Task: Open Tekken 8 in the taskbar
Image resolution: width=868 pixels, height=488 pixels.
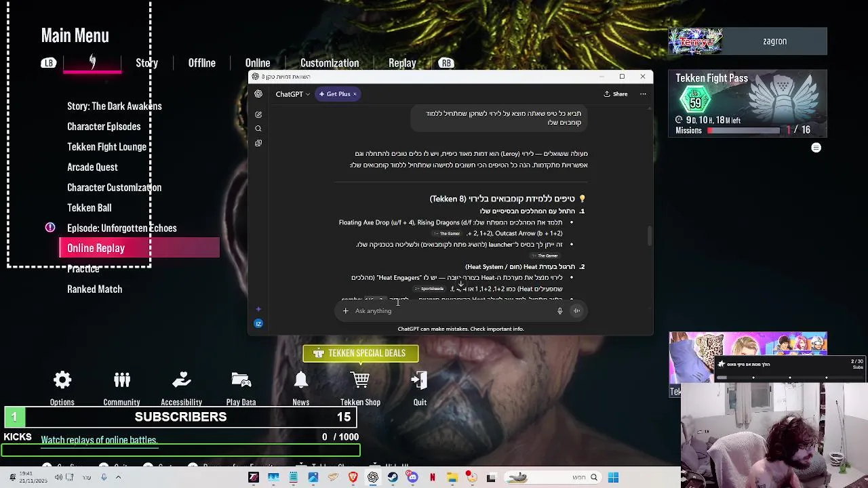Action: [x=254, y=477]
